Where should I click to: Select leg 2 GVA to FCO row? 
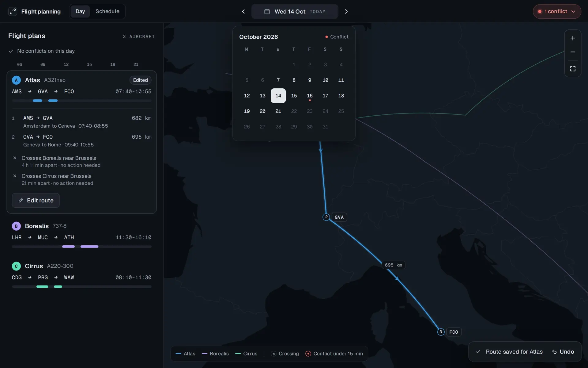click(x=81, y=140)
